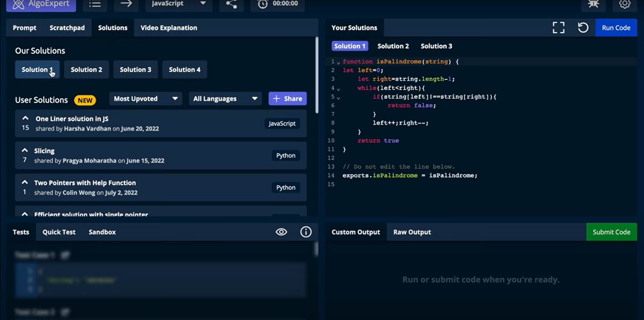This screenshot has width=644, height=320.
Task: Start the 00:00:00 timer
Action: [277, 5]
